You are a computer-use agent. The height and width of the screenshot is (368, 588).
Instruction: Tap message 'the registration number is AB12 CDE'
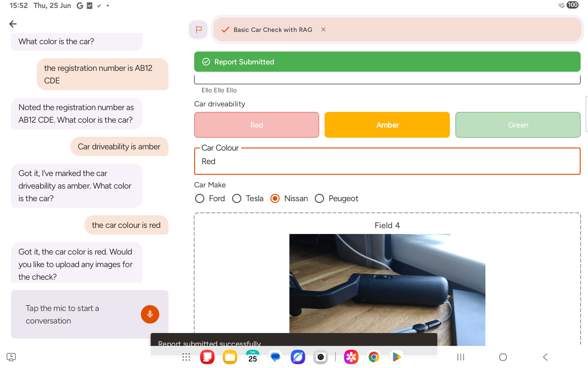(x=103, y=74)
